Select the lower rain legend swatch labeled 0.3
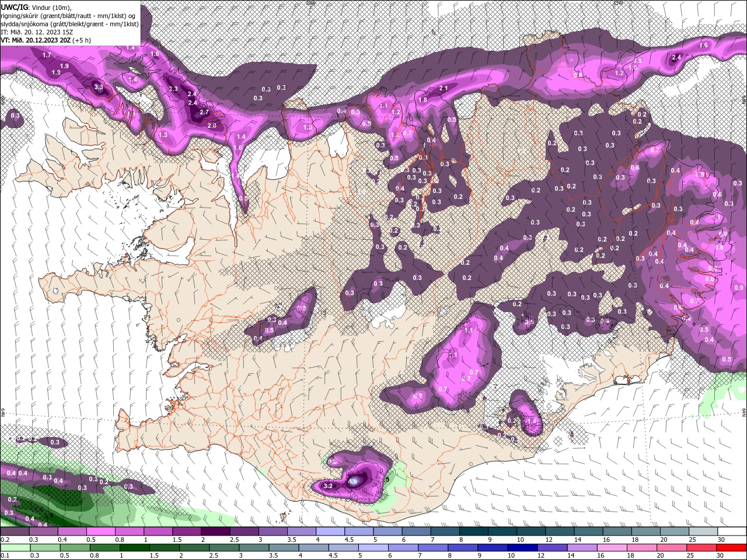 [x=45, y=548]
